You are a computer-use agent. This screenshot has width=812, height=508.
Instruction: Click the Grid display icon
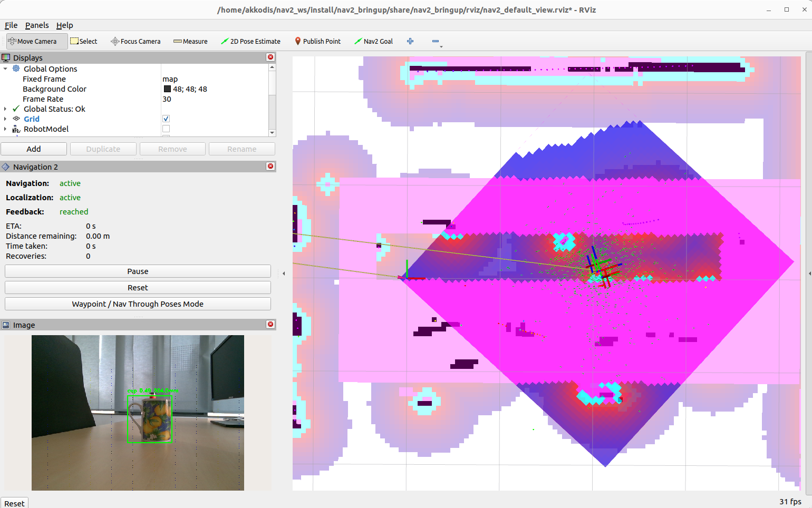coord(16,119)
